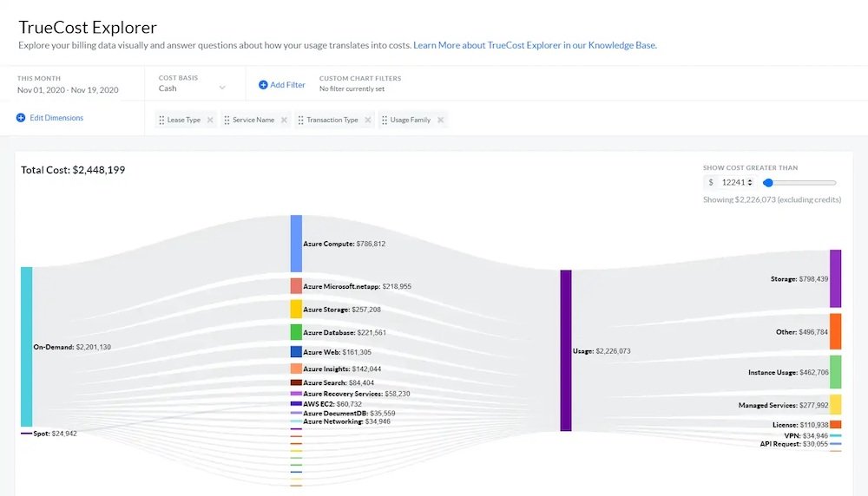The image size is (868, 496).
Task: Focus the cost threshold input showing 12241
Action: coord(733,182)
